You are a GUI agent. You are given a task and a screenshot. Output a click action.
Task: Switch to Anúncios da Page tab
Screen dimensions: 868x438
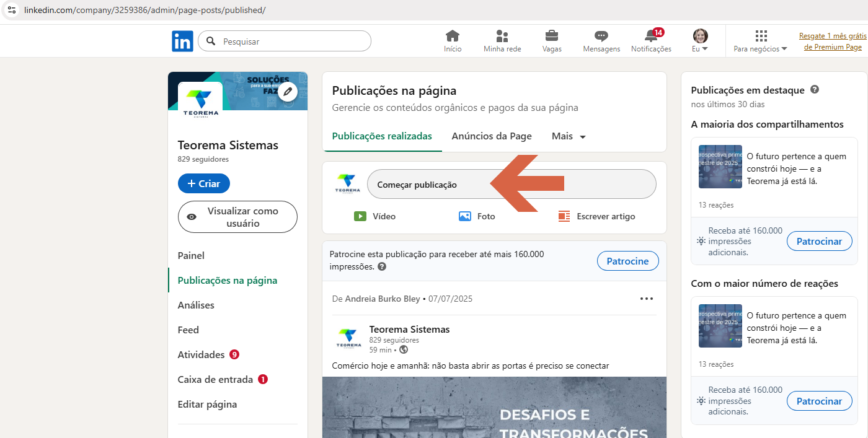(492, 136)
